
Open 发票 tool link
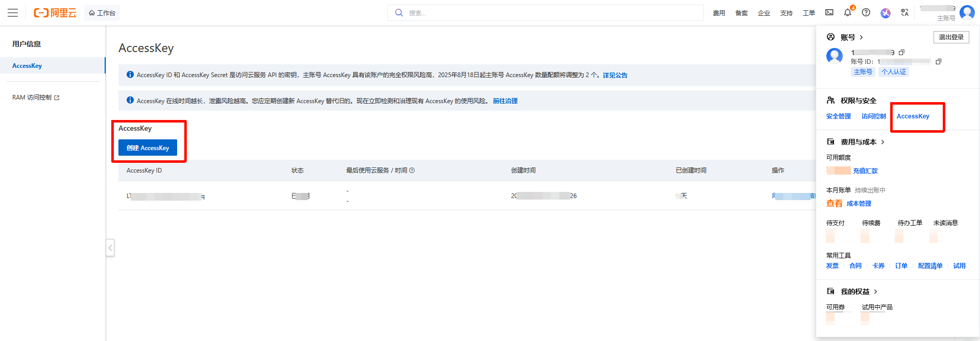coord(832,266)
